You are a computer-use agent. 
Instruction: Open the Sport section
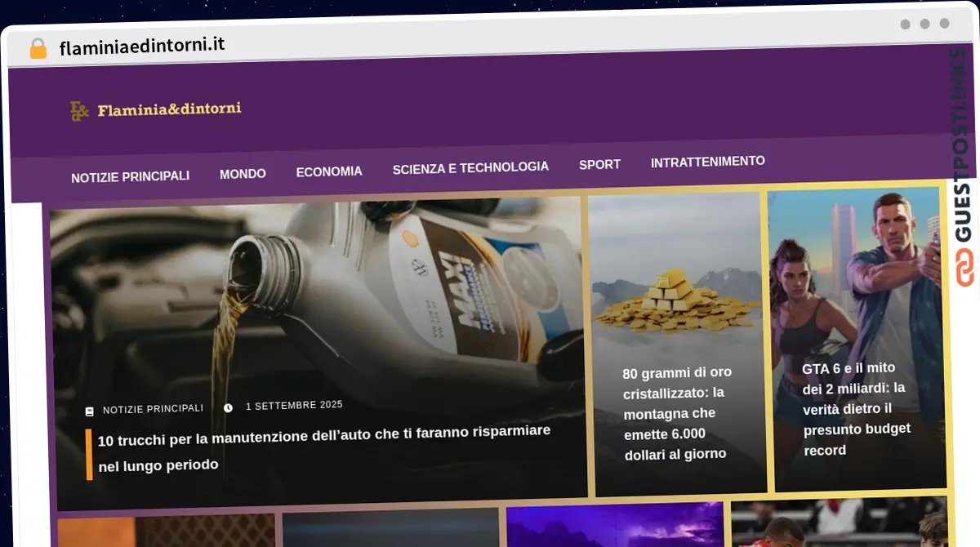coord(599,165)
